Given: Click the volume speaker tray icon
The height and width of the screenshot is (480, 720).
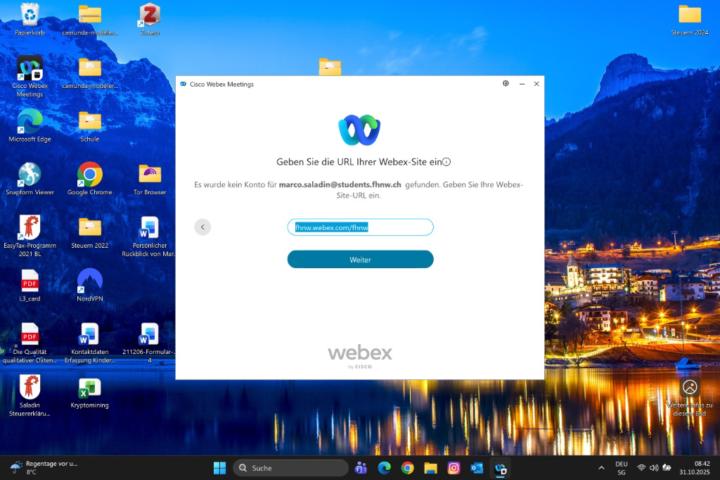Looking at the screenshot, I should (x=654, y=468).
